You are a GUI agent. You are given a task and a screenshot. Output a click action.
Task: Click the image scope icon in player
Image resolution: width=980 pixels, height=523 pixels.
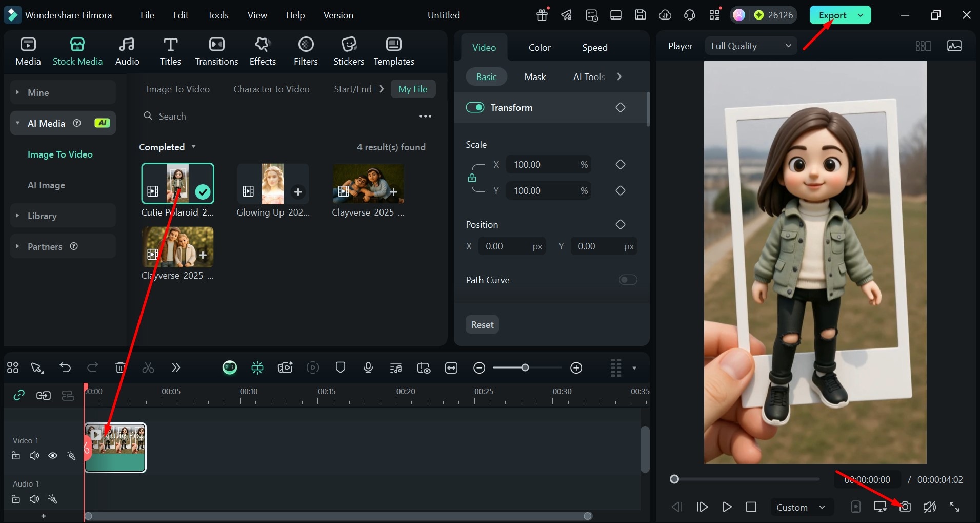pos(954,46)
